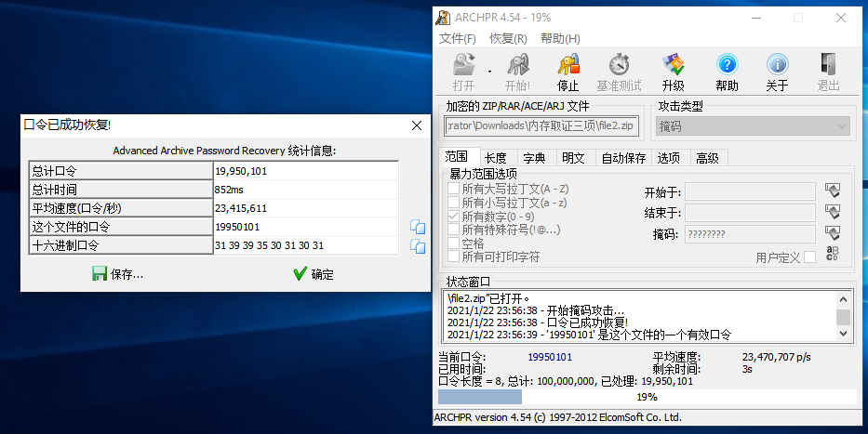Switch to the 字典 tab
The height and width of the screenshot is (434, 868).
534,158
